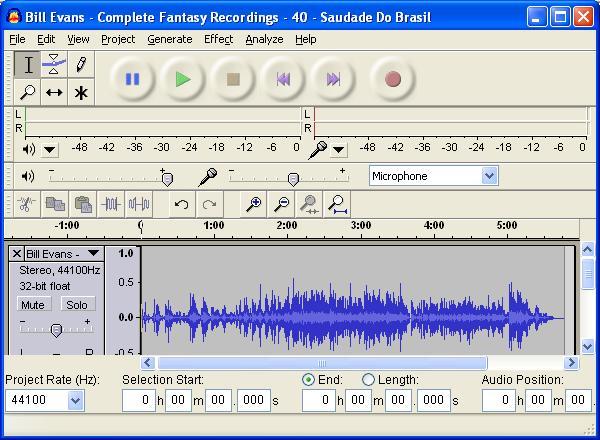Click the Selection Start milliseconds field
The width and height of the screenshot is (600, 440).
254,400
